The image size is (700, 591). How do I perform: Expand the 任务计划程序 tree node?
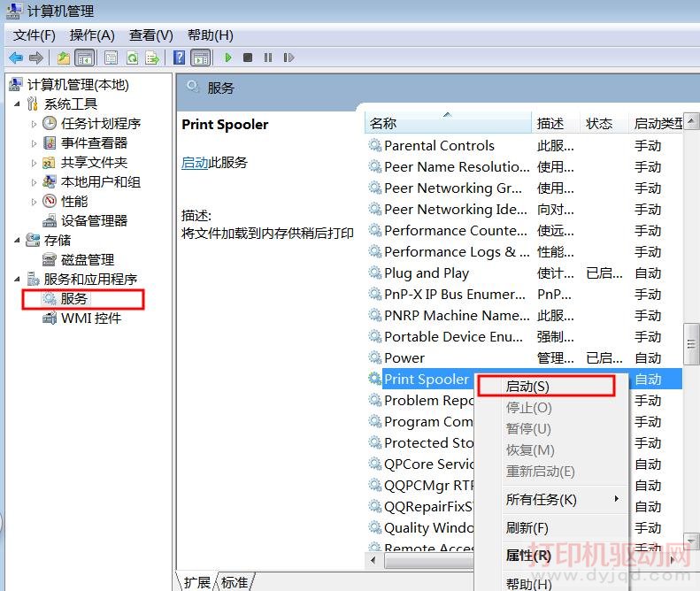coord(34,124)
